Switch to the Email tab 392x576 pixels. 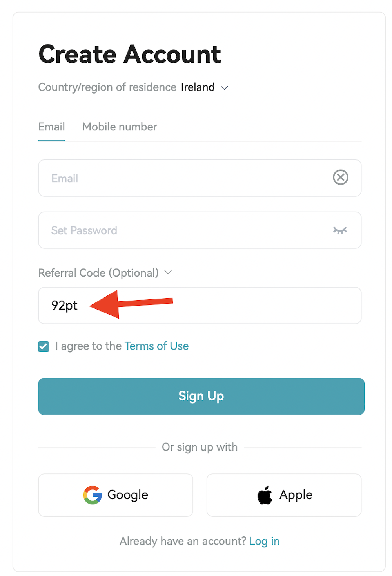[x=51, y=127]
